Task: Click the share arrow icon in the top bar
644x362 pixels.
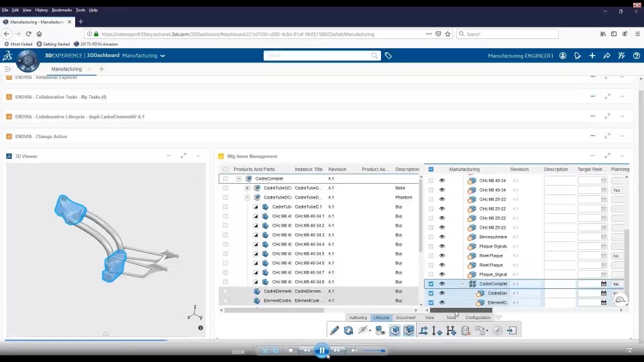Action: 607,56
